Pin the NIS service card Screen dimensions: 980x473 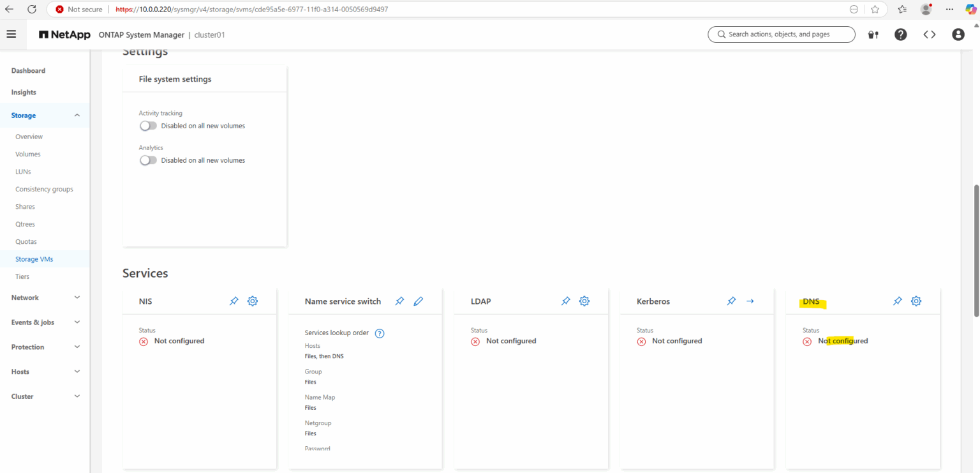tap(234, 301)
